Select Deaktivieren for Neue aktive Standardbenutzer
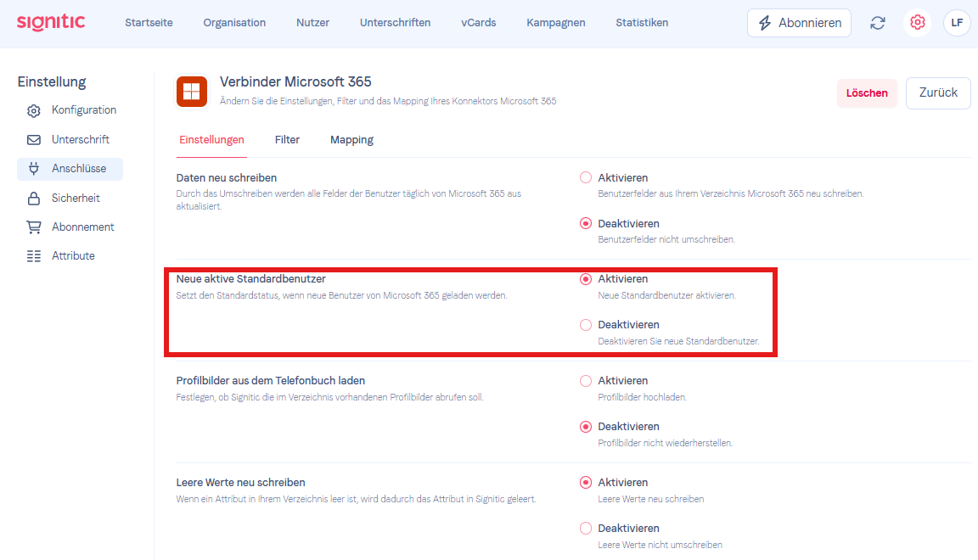This screenshot has width=978, height=560. tap(586, 325)
